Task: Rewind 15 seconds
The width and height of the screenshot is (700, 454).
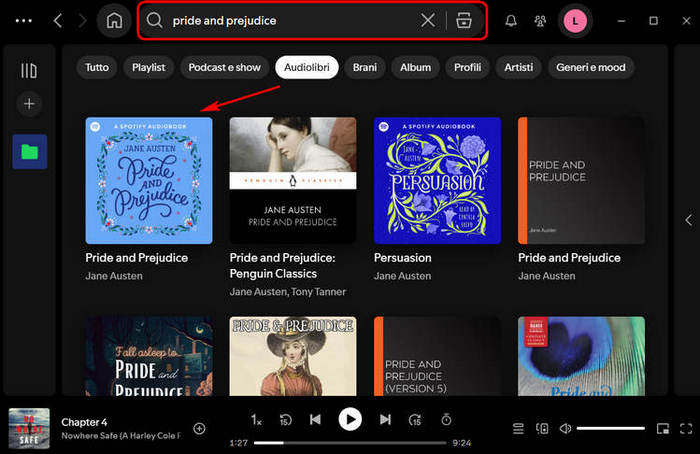Action: point(285,420)
